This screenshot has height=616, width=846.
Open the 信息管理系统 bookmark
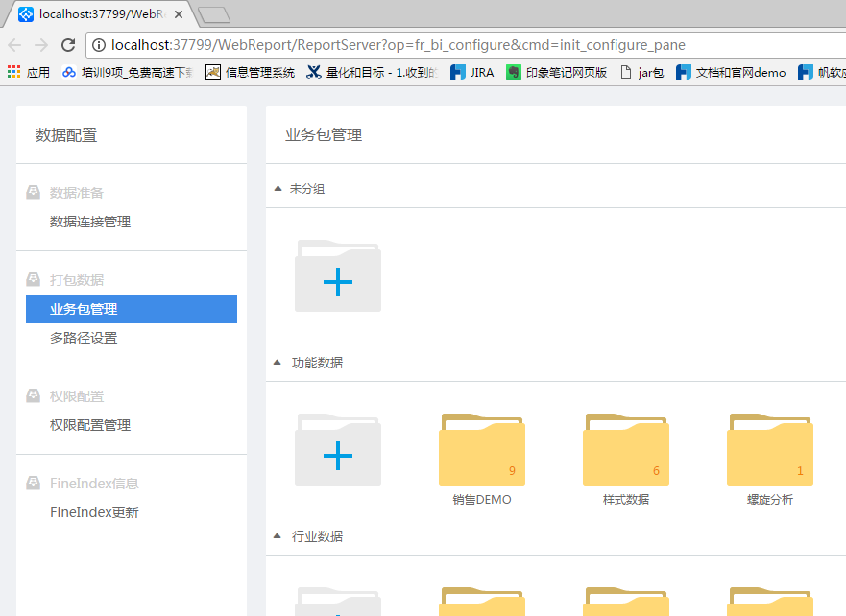click(x=251, y=72)
